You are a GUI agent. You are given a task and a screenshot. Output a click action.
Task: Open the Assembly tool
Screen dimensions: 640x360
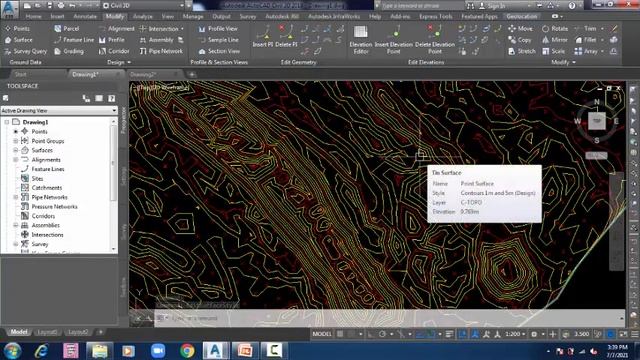(156, 40)
